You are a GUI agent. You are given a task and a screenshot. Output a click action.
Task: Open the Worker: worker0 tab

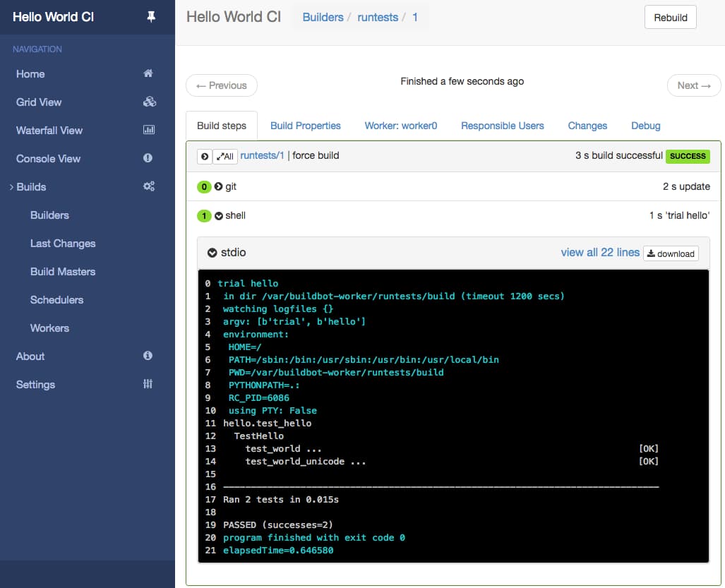coord(400,126)
